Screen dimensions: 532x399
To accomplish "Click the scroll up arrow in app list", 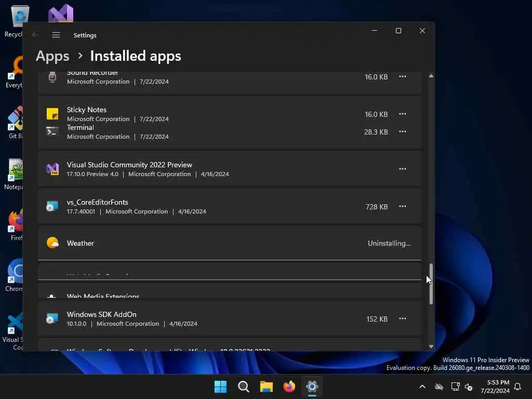I will 431,76.
